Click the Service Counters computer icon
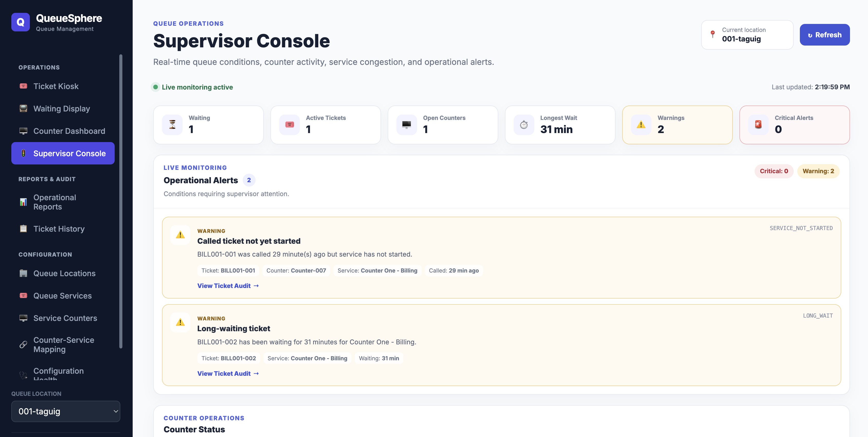The width and height of the screenshot is (868, 437). click(x=23, y=318)
